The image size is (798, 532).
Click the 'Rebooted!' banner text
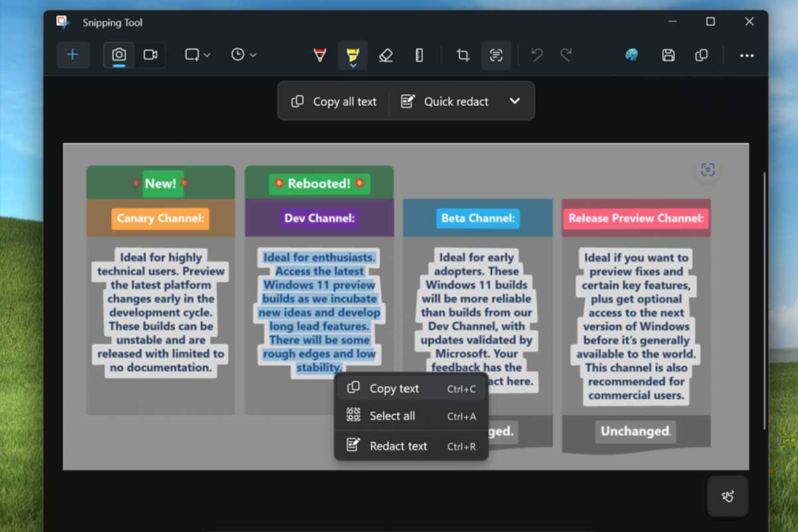[320, 184]
